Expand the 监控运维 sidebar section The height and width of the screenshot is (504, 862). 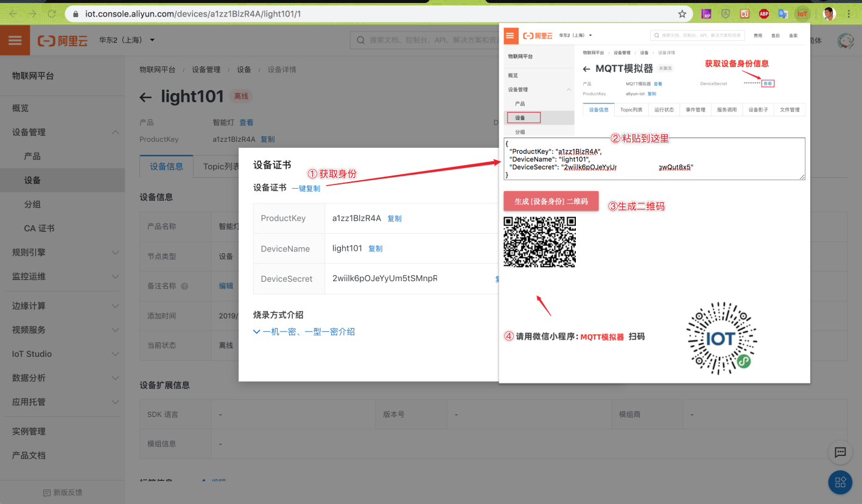tap(115, 276)
